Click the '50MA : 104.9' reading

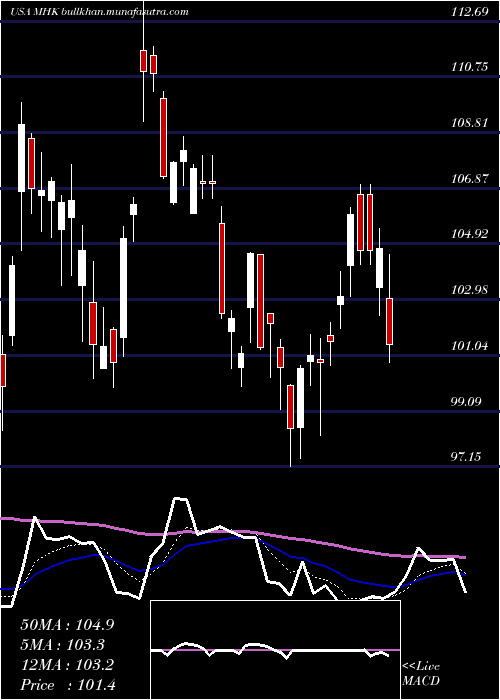coord(67,625)
